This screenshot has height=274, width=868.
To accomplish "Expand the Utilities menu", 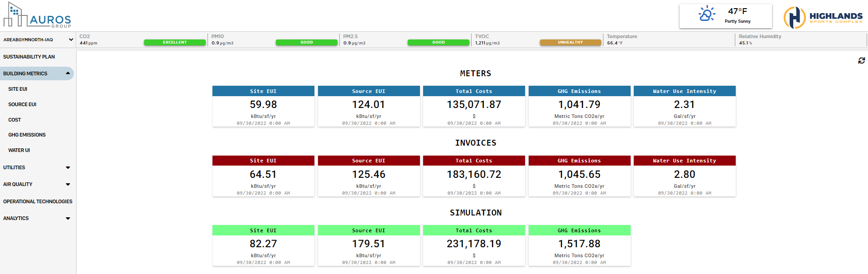I will tap(68, 168).
